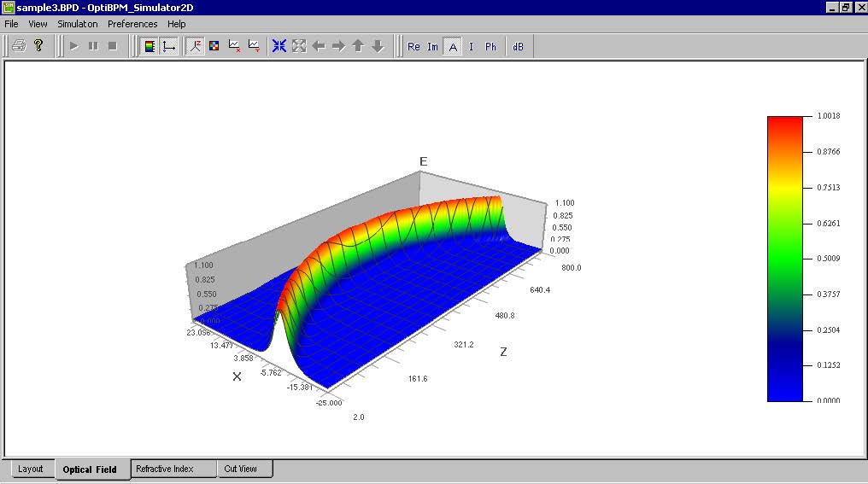Screen dimensions: 868x484
Task: Click the Print icon in toolbar
Action: point(19,46)
